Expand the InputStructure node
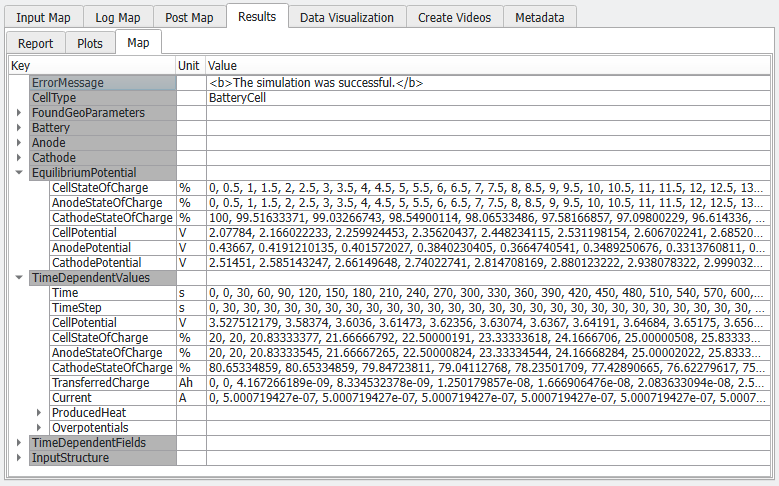This screenshot has height=486, width=779. [19, 457]
